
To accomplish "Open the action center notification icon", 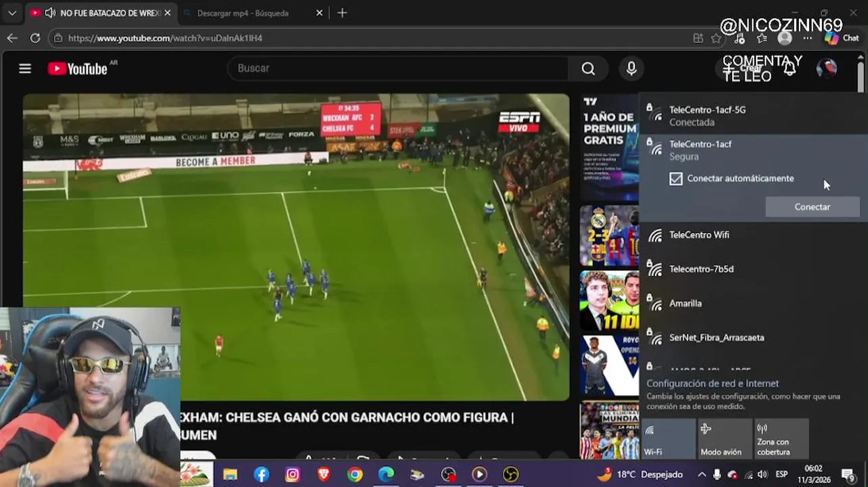I will [x=848, y=474].
